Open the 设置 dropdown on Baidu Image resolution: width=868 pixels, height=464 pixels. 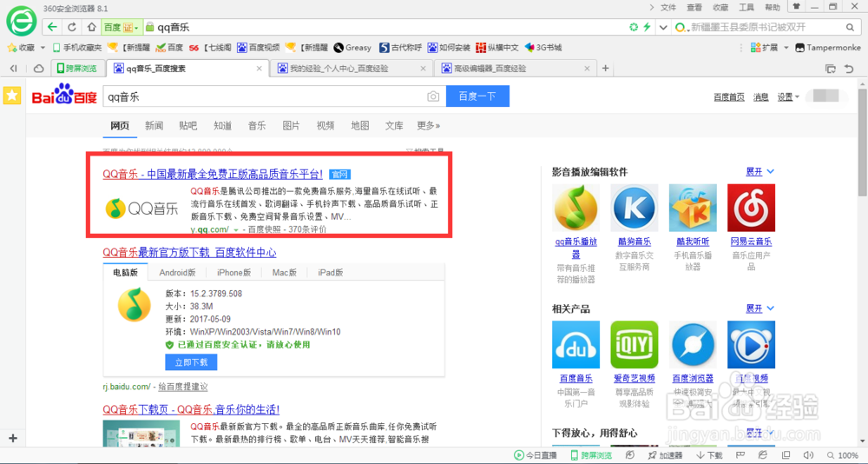pos(788,96)
